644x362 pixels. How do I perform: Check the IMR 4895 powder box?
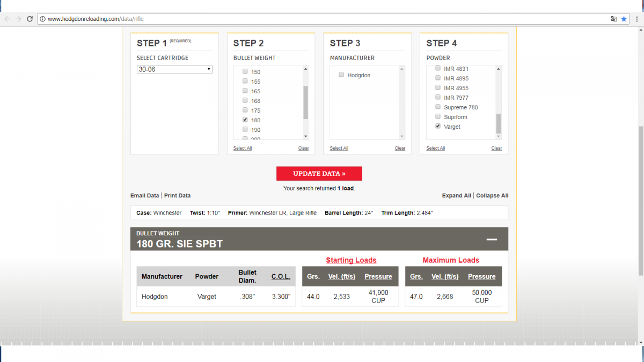tap(438, 78)
